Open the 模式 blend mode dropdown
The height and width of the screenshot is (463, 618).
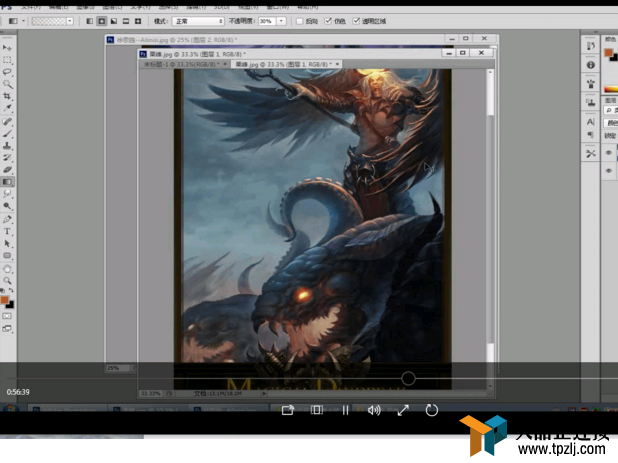tap(198, 21)
